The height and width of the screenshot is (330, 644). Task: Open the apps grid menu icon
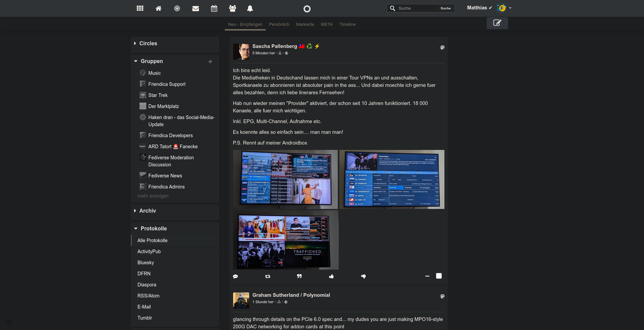coord(140,8)
